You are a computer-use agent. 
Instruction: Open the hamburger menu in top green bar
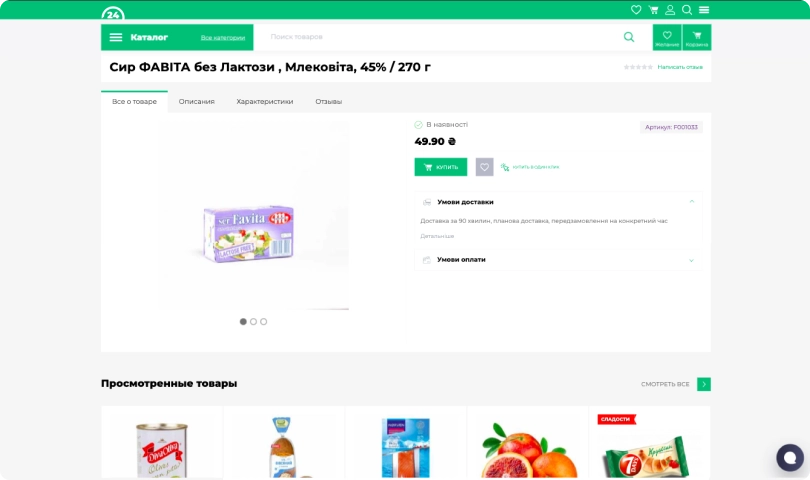(704, 10)
